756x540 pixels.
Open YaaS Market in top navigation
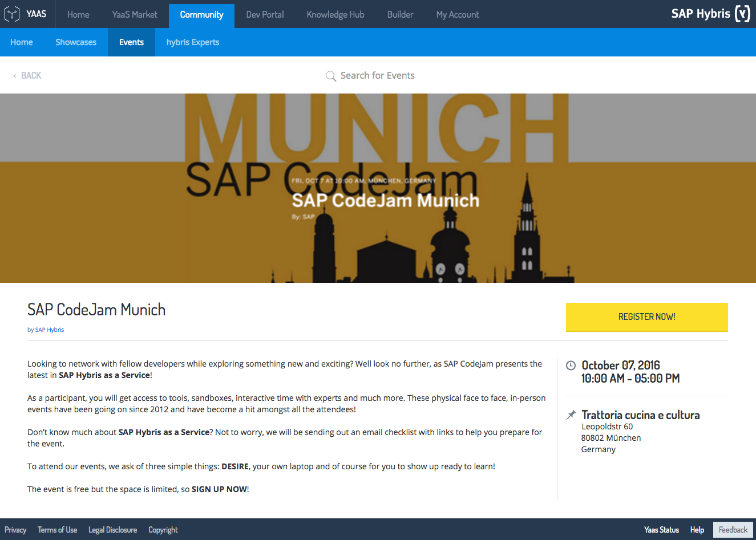[x=135, y=14]
